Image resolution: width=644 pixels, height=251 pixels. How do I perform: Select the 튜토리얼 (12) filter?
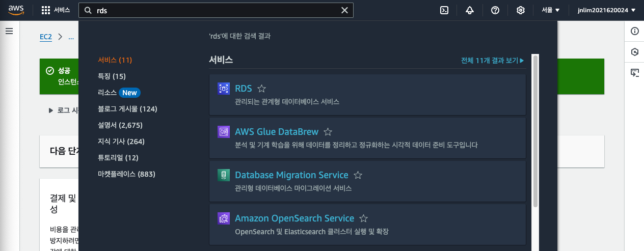pyautogui.click(x=118, y=158)
